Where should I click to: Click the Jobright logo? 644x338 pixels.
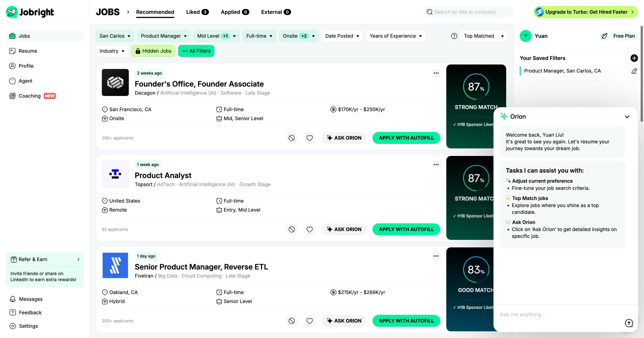[30, 12]
